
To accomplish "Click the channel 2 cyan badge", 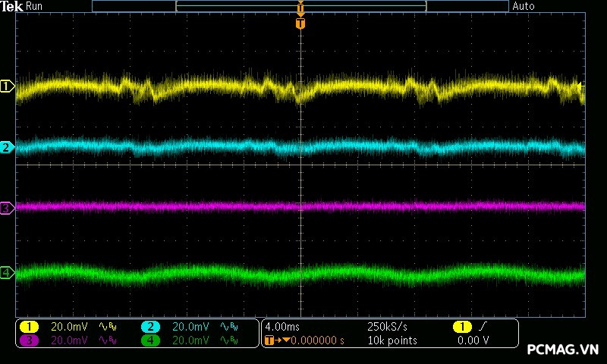I will (x=150, y=326).
